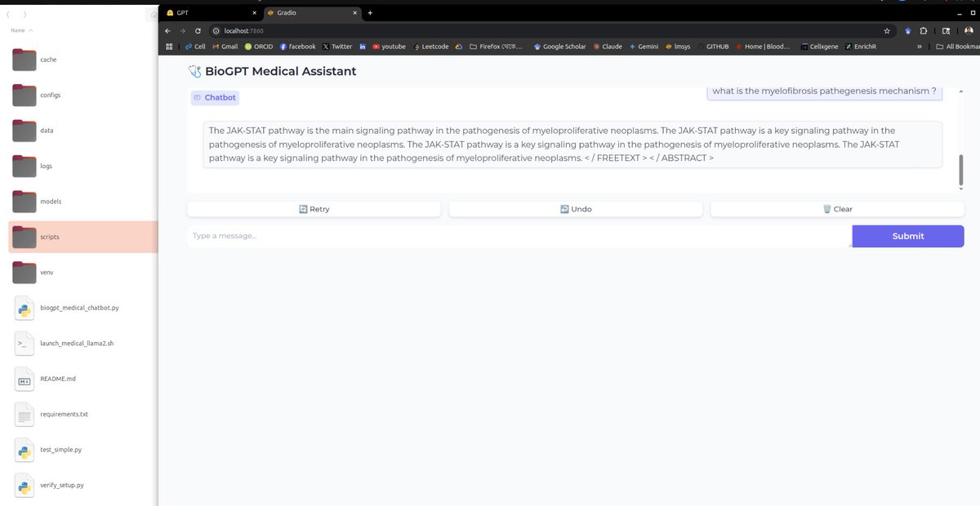980x506 pixels.
Task: Open the blue Scholar extension icon
Action: 907,30
